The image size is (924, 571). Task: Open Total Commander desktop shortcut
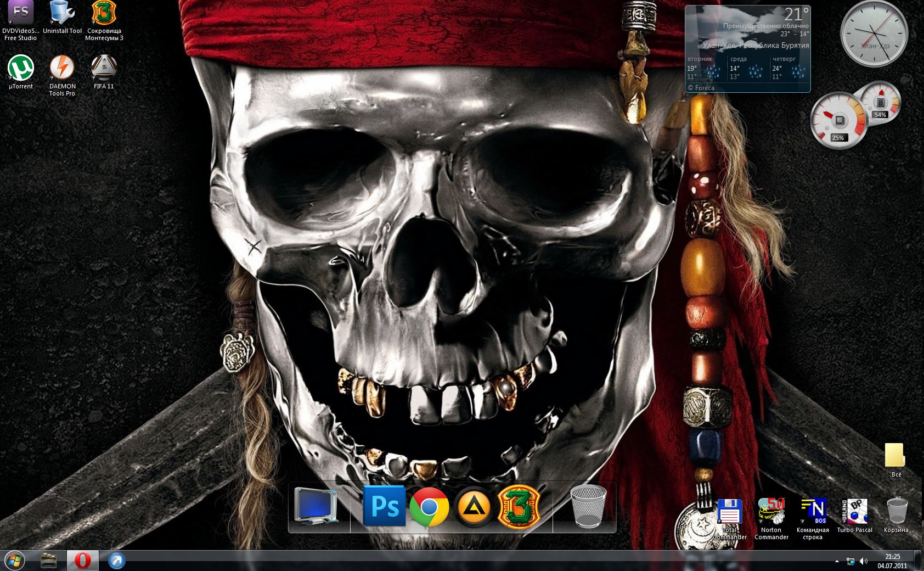coord(730,513)
